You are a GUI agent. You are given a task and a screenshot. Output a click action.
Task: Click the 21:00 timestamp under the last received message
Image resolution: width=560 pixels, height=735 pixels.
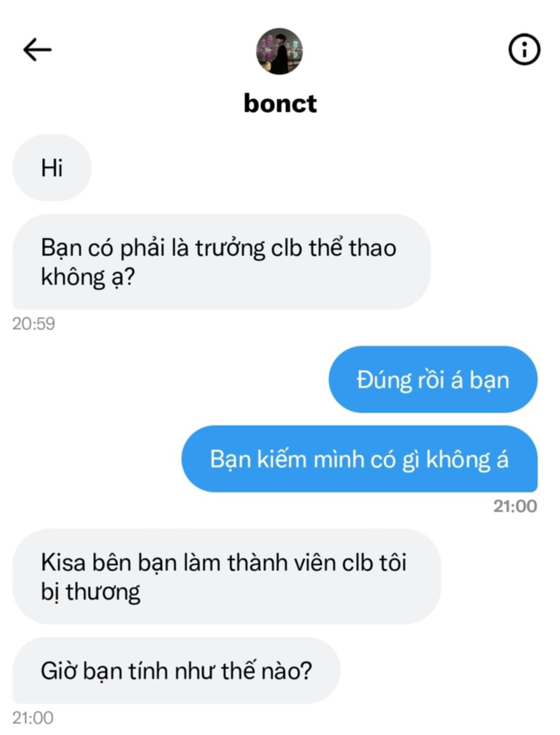(x=33, y=718)
